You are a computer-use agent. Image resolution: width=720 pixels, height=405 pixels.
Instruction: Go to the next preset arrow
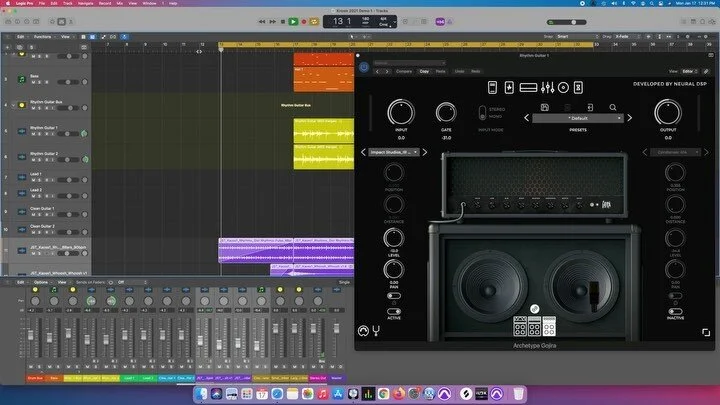click(x=630, y=118)
